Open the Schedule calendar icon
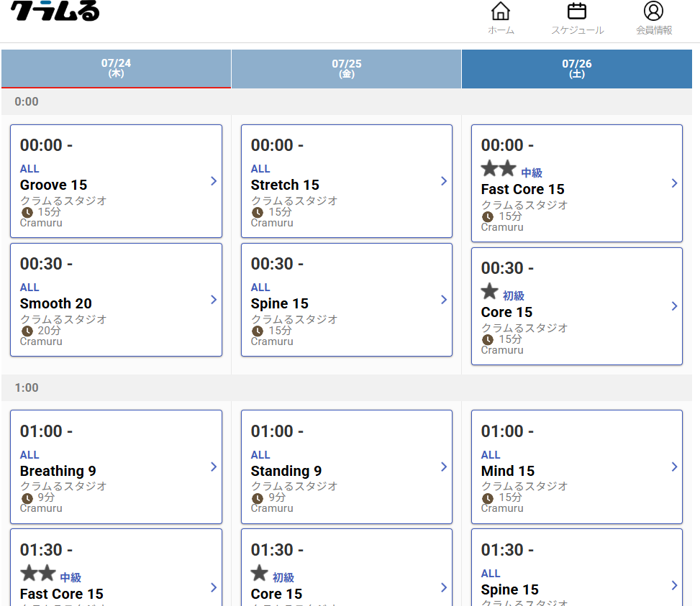The width and height of the screenshot is (700, 606). coord(577,12)
